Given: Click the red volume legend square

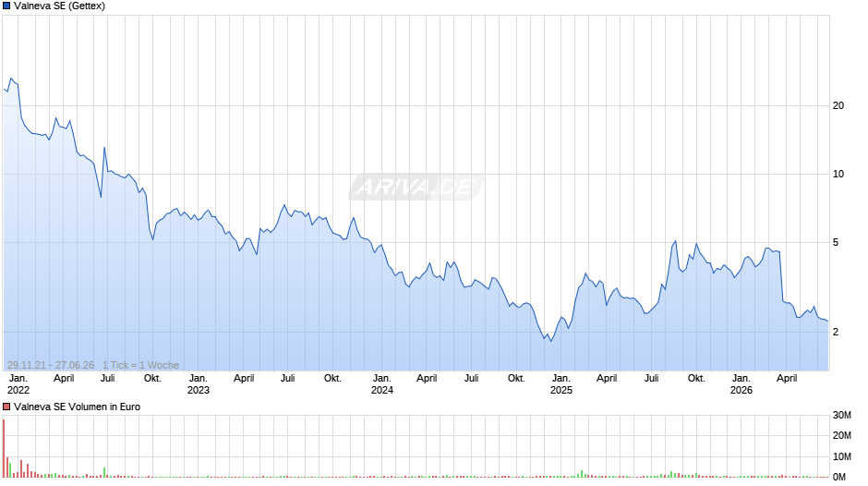Looking at the screenshot, I should (x=6, y=407).
